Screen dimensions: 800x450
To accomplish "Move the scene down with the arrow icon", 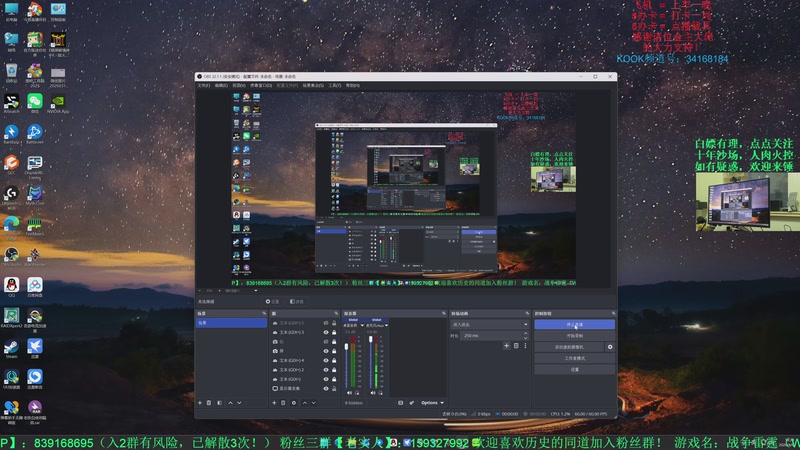I will tap(239, 403).
